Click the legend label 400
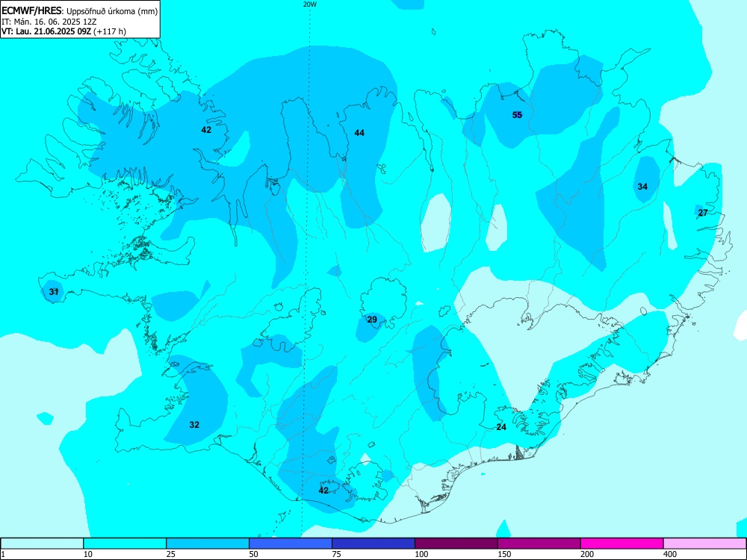This screenshot has width=747, height=560. point(670,554)
